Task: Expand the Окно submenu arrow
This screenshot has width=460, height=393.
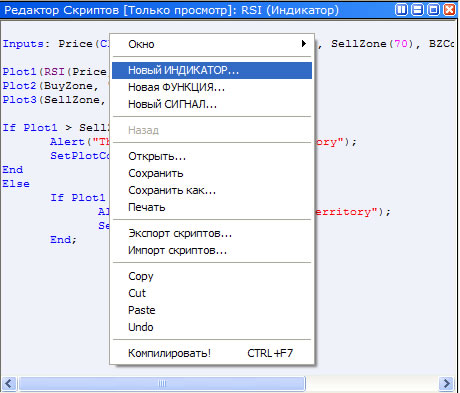Action: pos(303,44)
